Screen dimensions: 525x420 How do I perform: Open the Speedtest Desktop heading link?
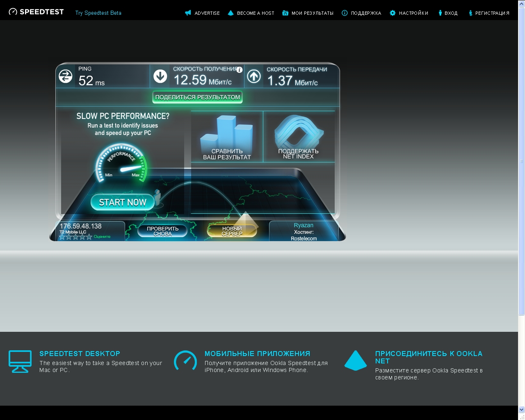point(80,354)
